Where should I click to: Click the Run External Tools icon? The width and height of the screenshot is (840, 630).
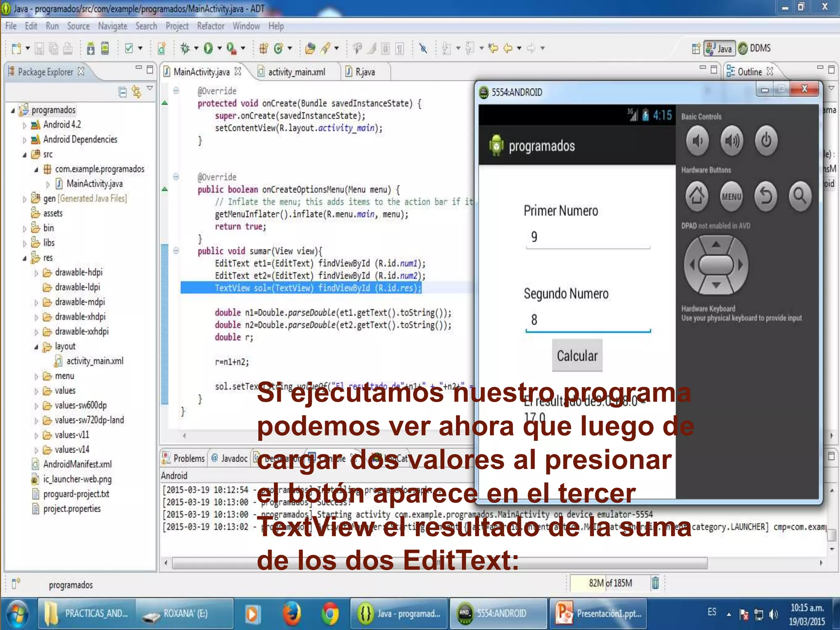click(x=231, y=48)
